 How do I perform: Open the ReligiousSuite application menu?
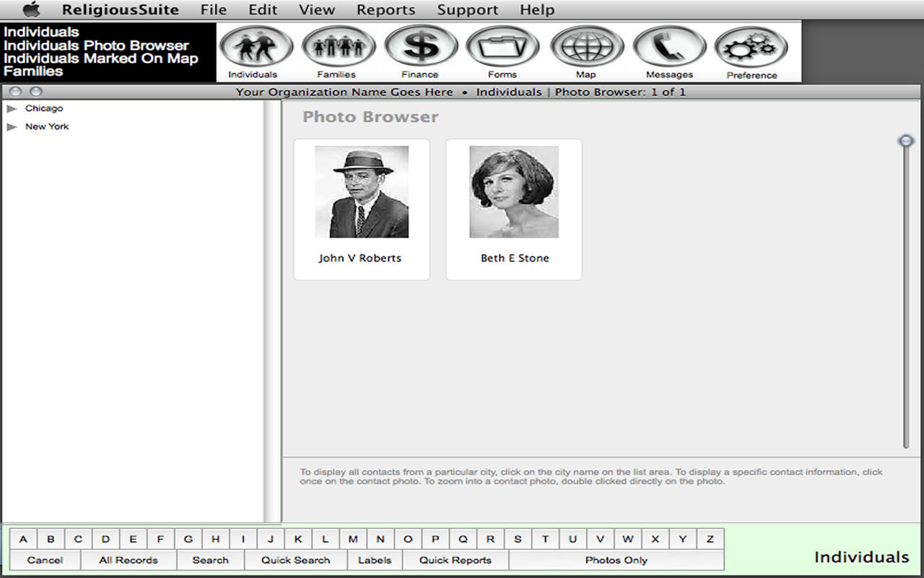pyautogui.click(x=120, y=10)
